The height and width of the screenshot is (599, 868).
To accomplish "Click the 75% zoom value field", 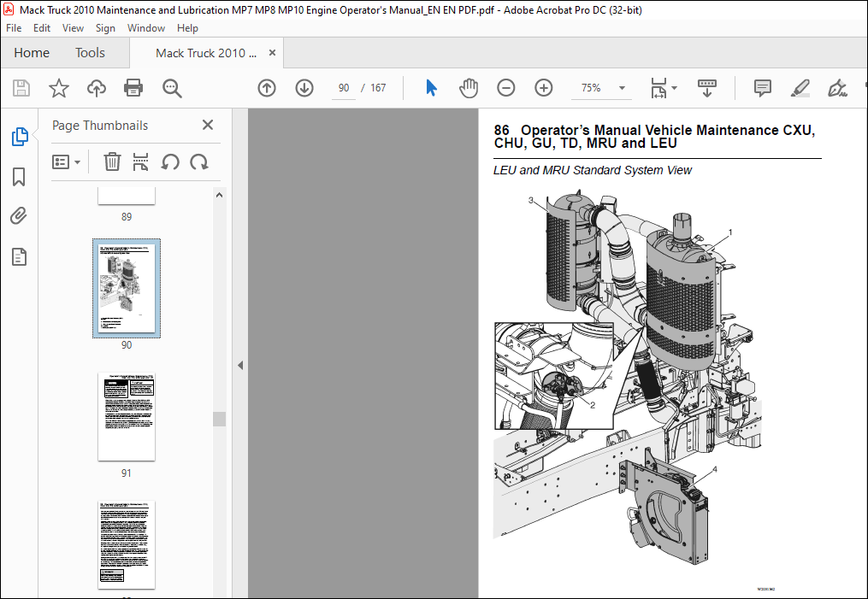I will coord(591,88).
